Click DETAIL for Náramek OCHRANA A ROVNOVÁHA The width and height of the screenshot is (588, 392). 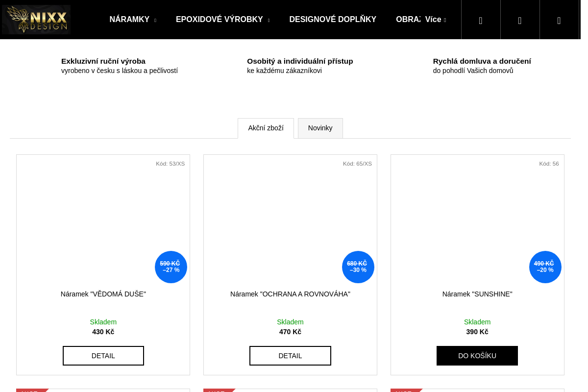[x=290, y=356]
